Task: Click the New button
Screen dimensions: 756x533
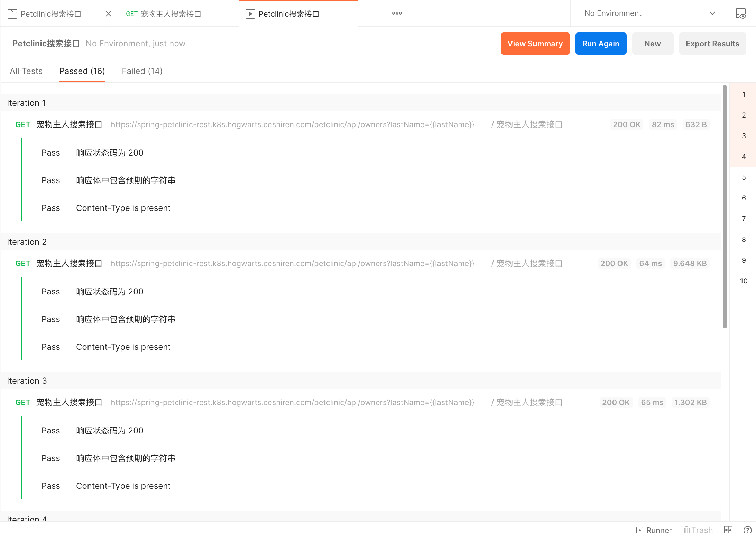Action: coord(653,44)
